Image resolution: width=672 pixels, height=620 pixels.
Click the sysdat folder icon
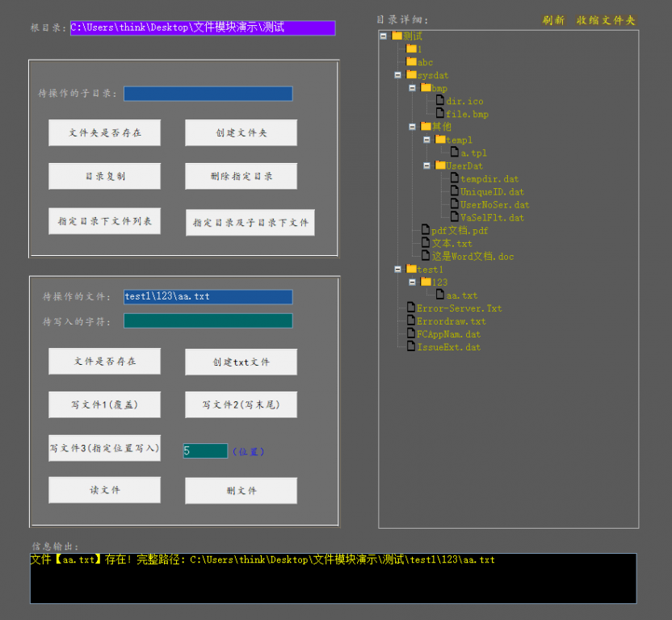point(411,74)
